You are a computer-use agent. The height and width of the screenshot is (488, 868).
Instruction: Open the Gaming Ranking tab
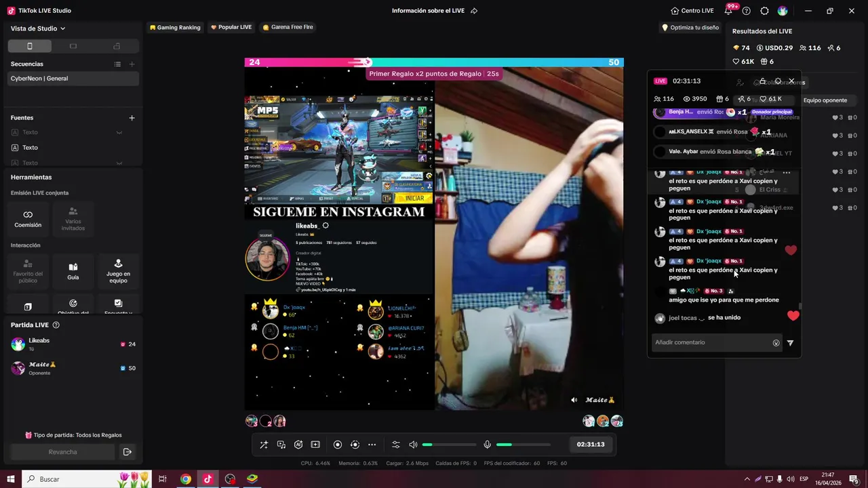click(x=175, y=27)
